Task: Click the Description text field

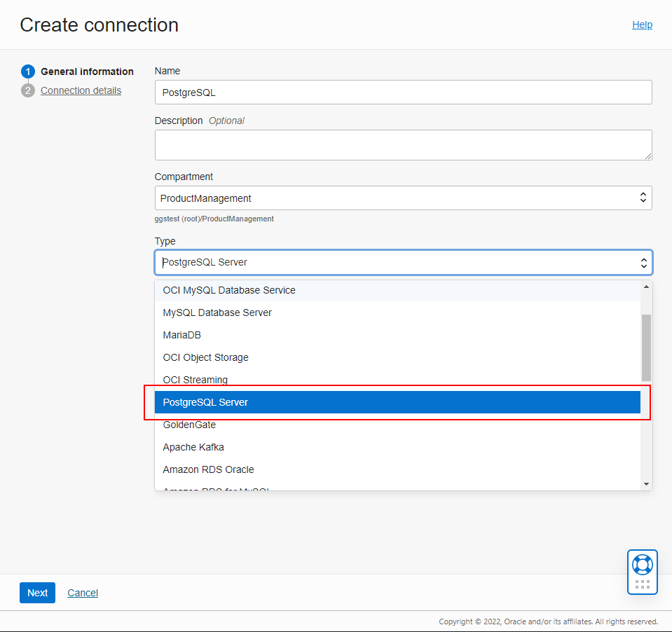Action: click(x=403, y=144)
